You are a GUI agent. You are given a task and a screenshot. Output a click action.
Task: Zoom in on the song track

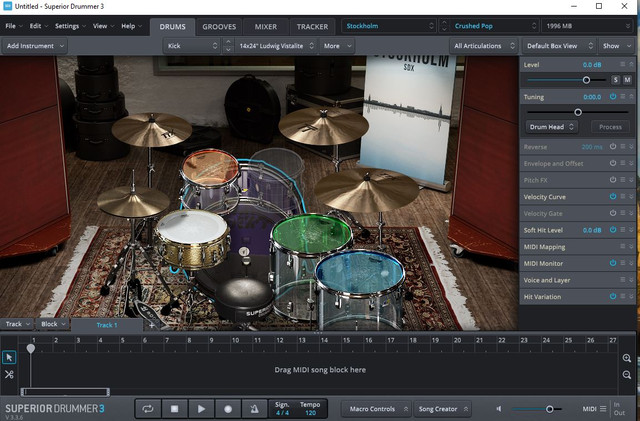pos(627,359)
